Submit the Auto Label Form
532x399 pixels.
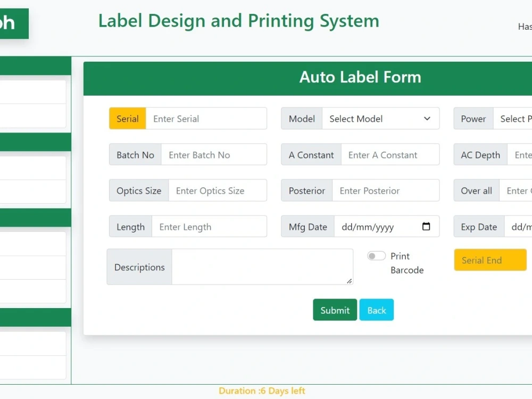(x=335, y=310)
